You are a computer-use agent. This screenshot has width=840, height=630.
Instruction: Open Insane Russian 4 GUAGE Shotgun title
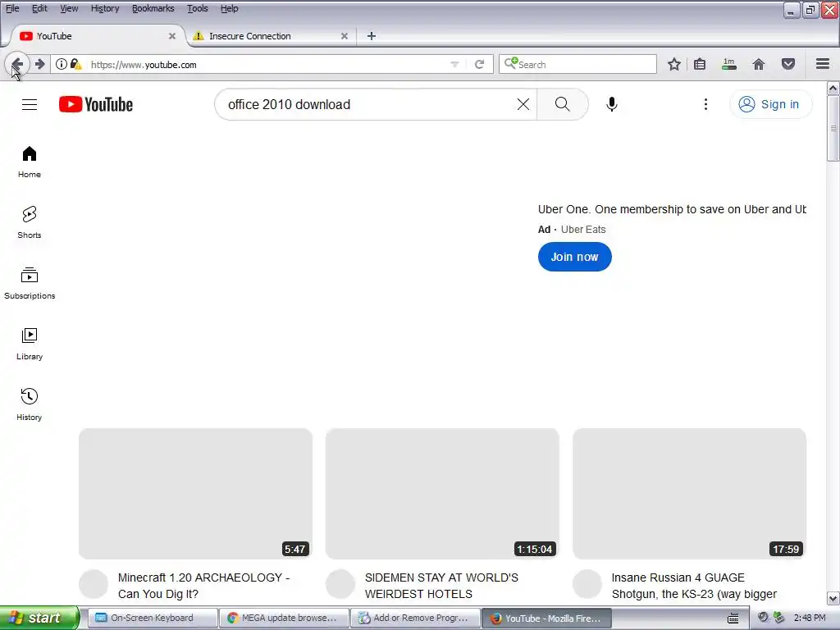tap(694, 586)
